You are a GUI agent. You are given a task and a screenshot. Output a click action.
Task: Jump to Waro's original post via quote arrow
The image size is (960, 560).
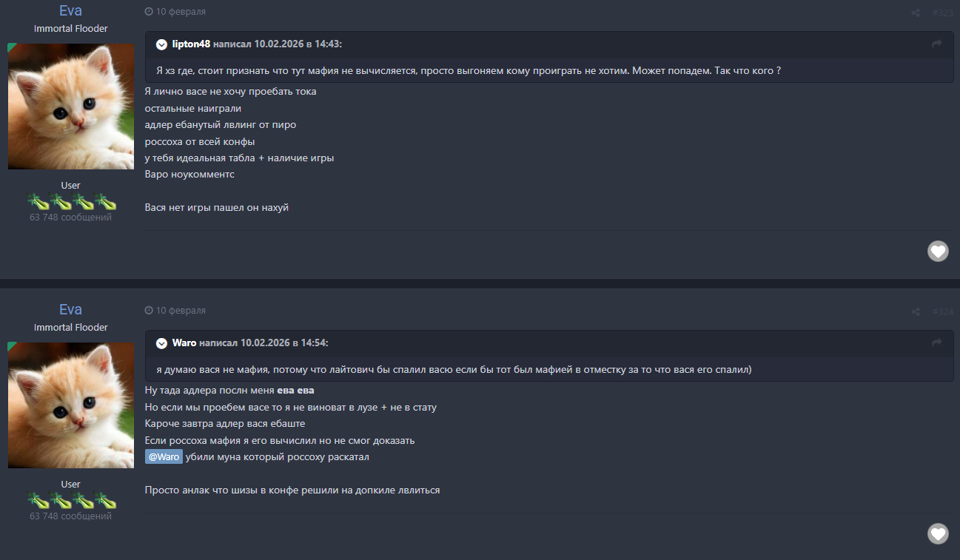point(936,343)
